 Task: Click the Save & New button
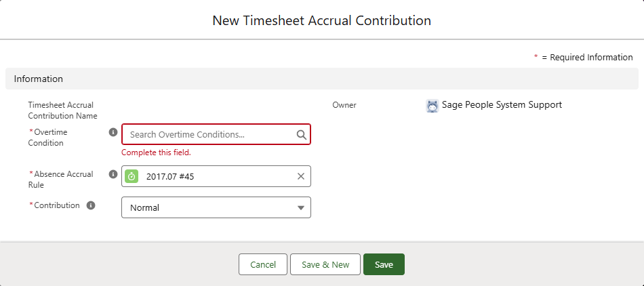click(325, 264)
